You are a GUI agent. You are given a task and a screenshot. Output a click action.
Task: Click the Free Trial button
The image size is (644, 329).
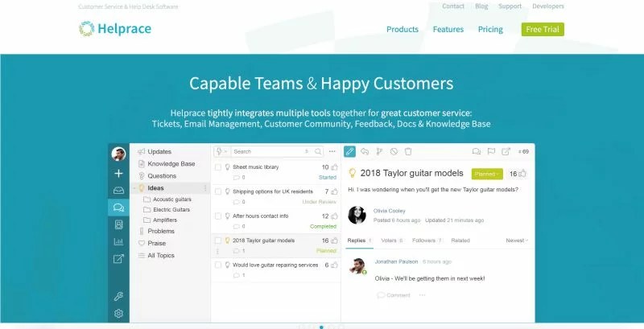(x=543, y=29)
